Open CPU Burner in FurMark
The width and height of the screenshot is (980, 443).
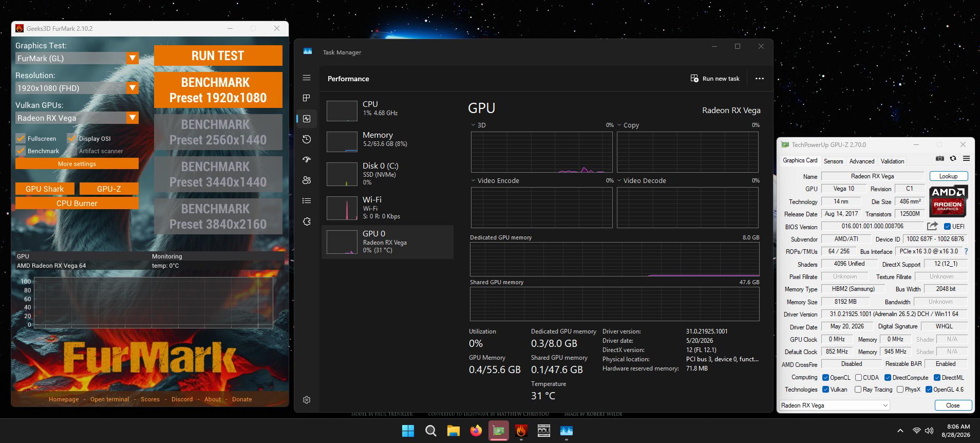click(77, 203)
